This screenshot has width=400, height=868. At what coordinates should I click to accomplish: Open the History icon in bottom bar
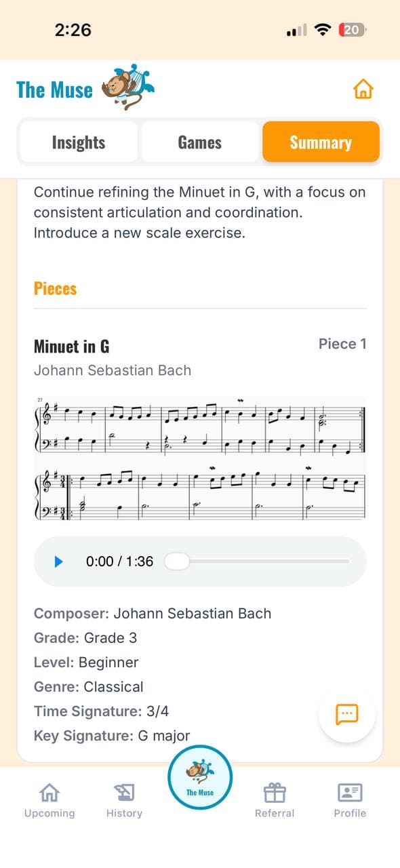click(124, 792)
